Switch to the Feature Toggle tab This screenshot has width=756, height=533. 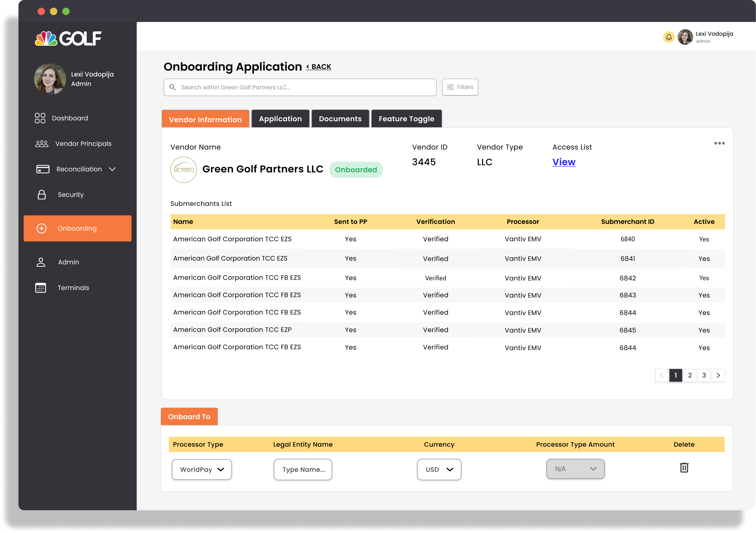click(x=406, y=119)
